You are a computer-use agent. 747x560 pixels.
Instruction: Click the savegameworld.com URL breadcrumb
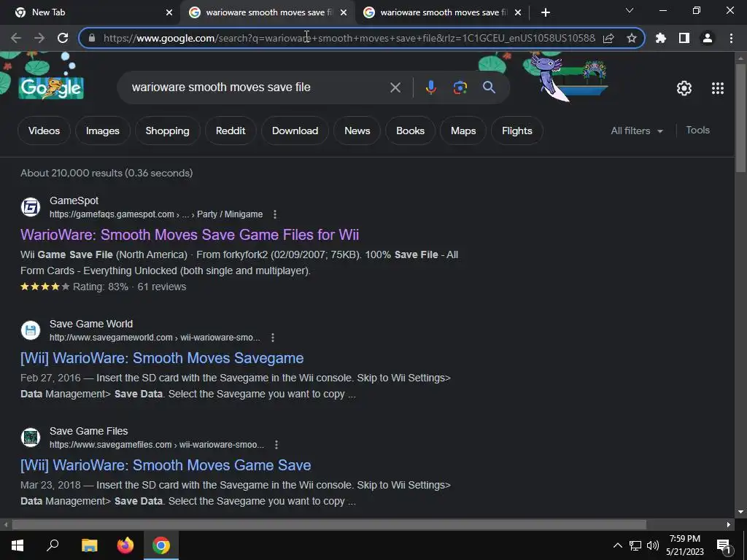(155, 338)
